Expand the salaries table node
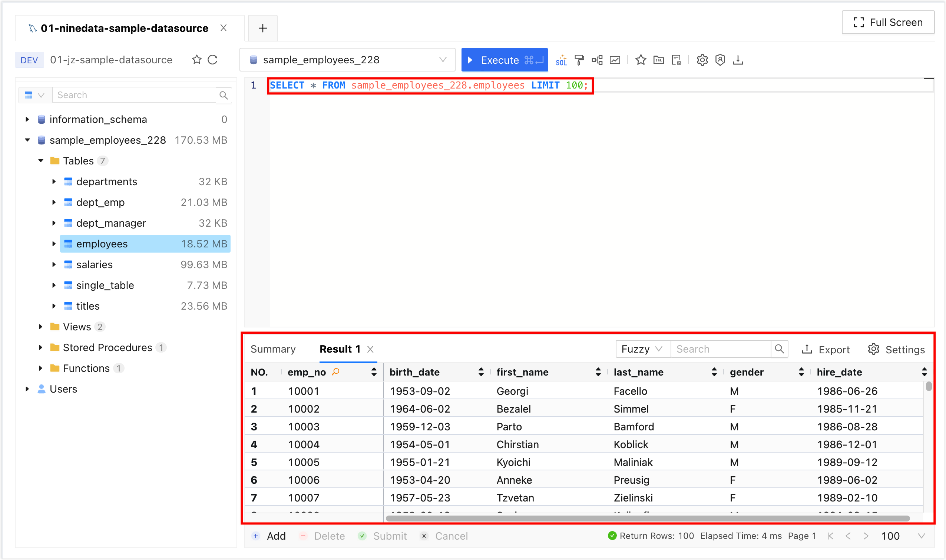 pos(54,265)
